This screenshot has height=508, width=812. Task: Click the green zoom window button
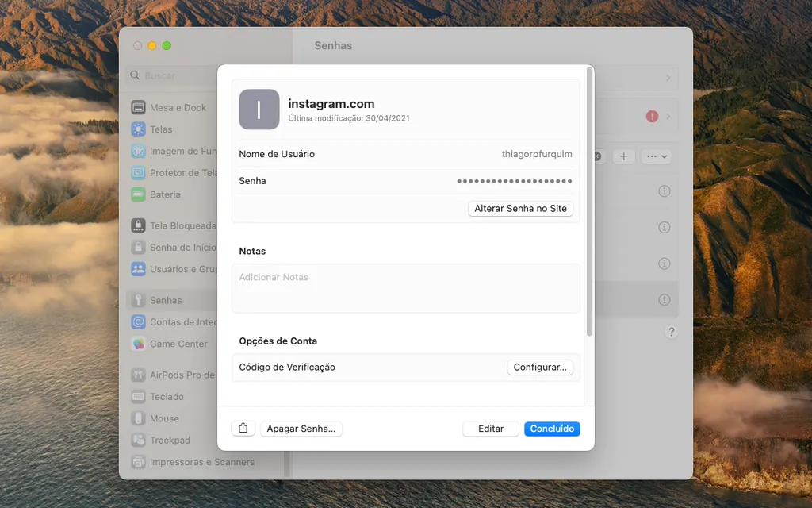[167, 45]
